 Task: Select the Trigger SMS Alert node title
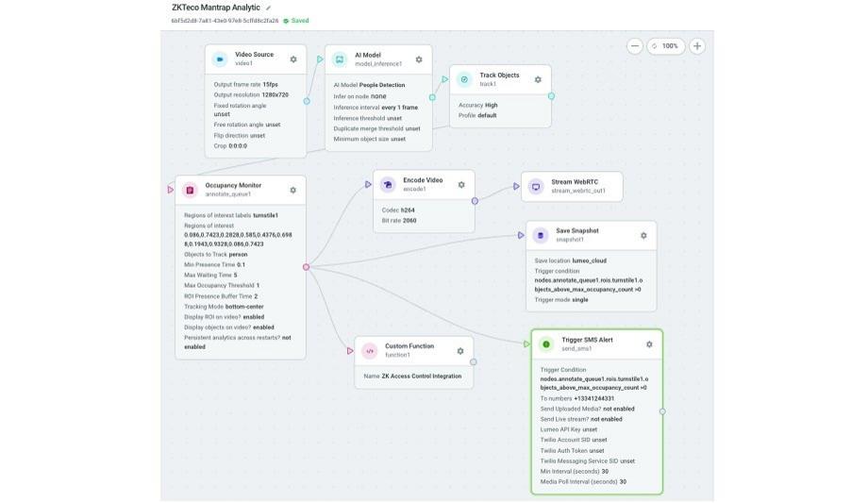(587, 340)
